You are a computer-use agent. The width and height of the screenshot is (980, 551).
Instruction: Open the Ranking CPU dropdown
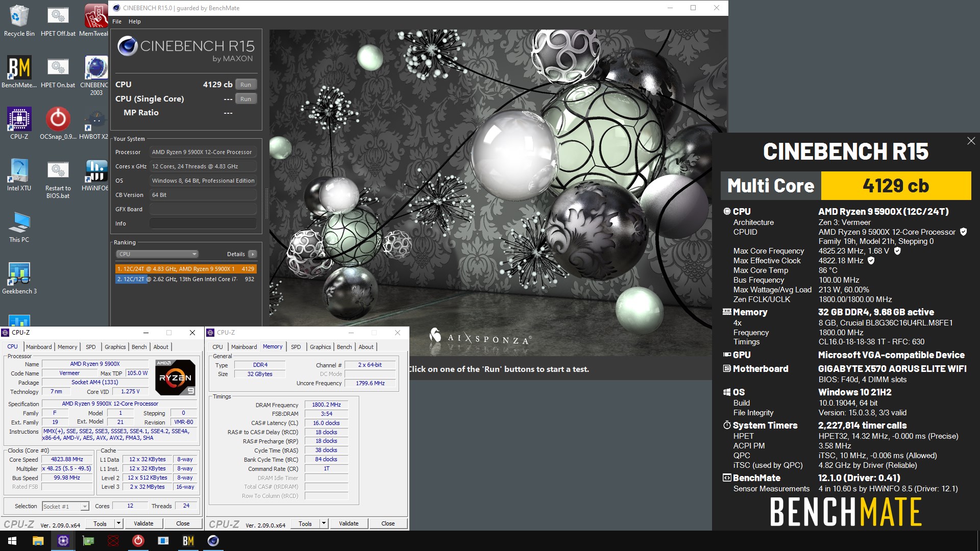tap(157, 254)
